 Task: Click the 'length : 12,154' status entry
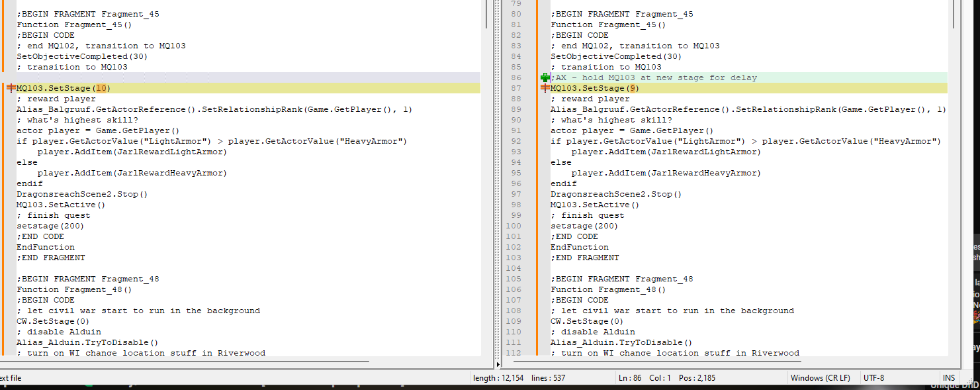tap(498, 378)
